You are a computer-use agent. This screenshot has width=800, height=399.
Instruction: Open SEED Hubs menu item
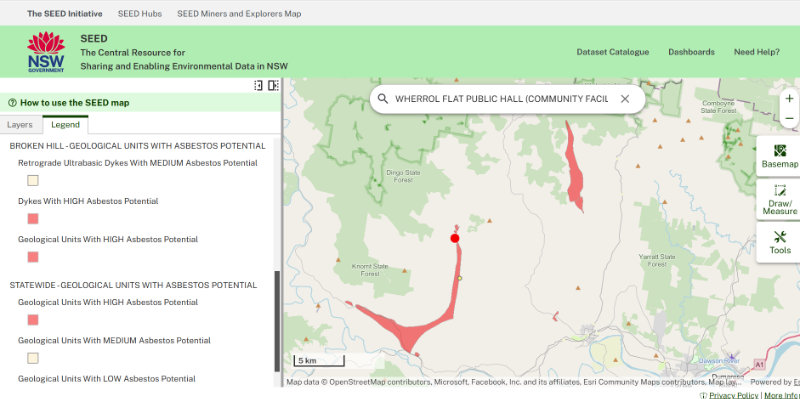tap(140, 14)
